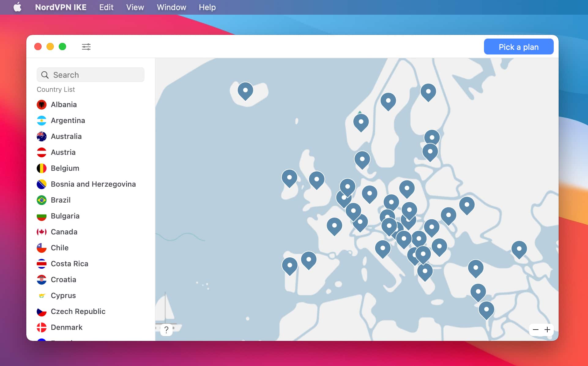The width and height of the screenshot is (588, 366).
Task: Click the Apple menu icon
Action: point(17,7)
